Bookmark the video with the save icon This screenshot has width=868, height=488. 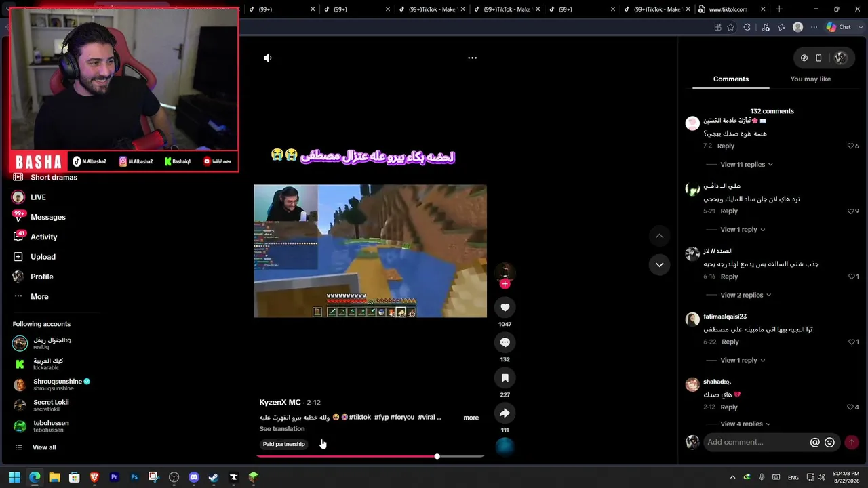click(505, 378)
